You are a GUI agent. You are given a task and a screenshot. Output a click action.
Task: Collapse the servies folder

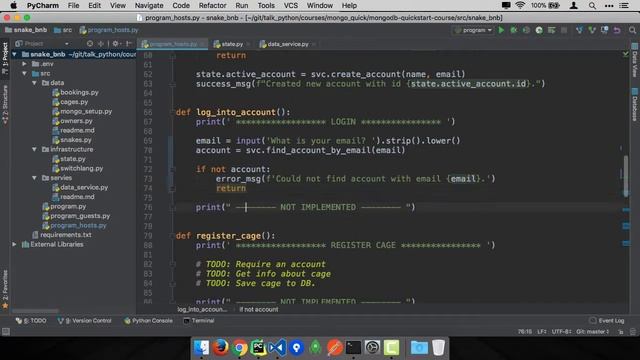click(x=34, y=178)
